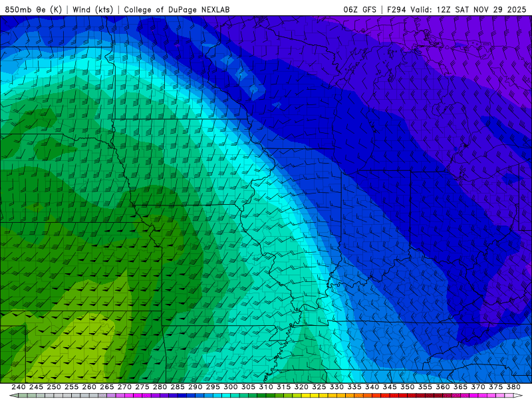Image resolution: width=532 pixels, height=399 pixels.
Task: Click the legend's right-pointing end arrow
Action: (518, 396)
